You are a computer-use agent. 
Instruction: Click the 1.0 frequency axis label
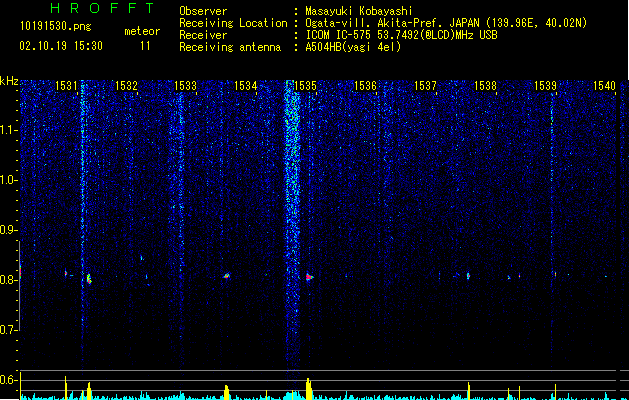point(9,180)
